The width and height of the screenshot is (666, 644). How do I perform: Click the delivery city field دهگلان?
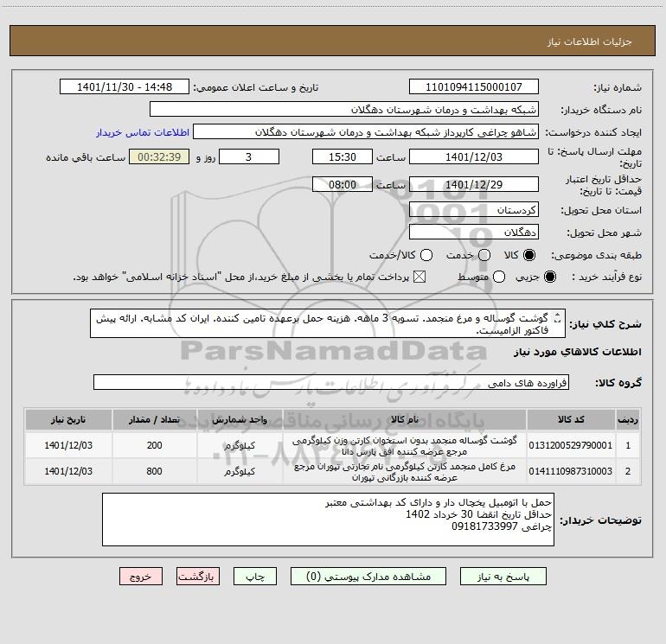pos(474,232)
